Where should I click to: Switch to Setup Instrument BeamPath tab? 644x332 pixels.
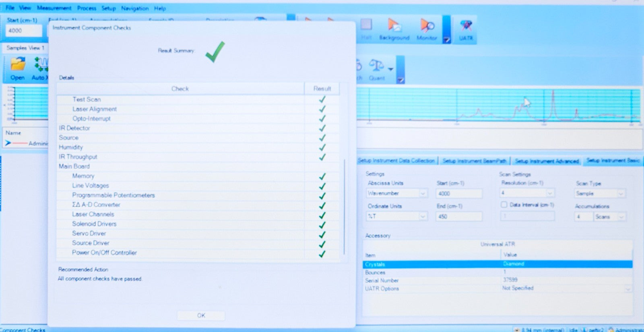click(x=474, y=161)
